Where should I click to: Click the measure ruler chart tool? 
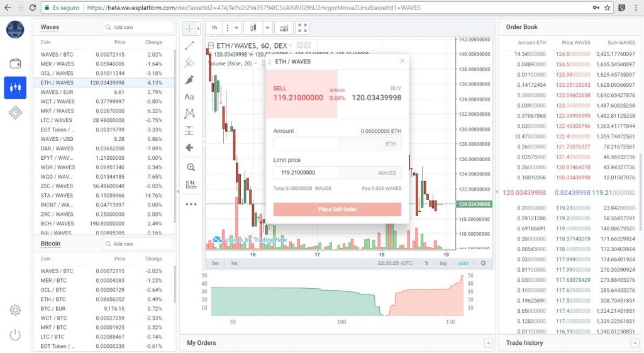point(191,184)
